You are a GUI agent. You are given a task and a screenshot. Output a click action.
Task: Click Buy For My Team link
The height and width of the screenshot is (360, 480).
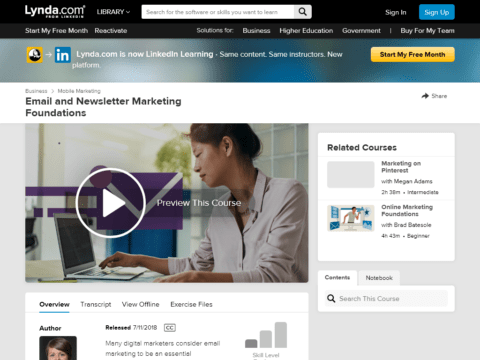pyautogui.click(x=427, y=31)
